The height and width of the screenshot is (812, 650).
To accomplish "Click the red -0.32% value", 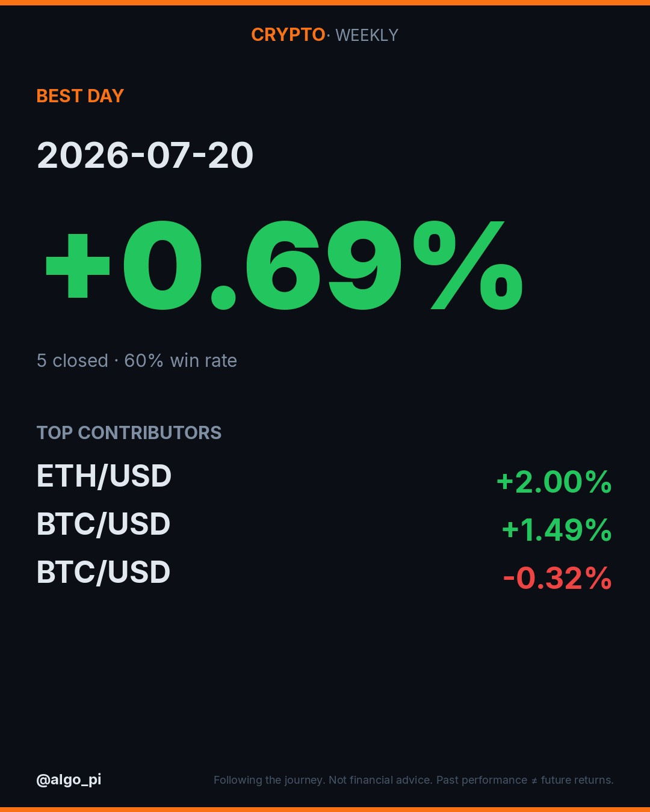I will 557,579.
